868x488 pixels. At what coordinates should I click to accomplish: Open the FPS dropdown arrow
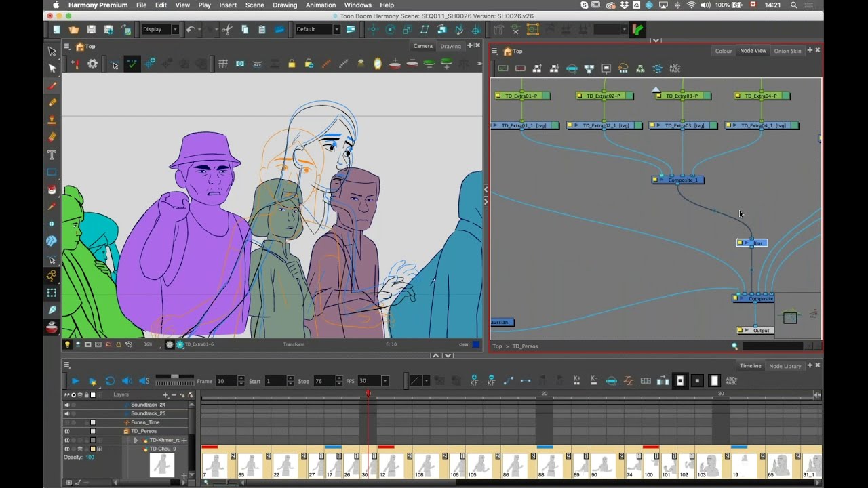pyautogui.click(x=384, y=381)
